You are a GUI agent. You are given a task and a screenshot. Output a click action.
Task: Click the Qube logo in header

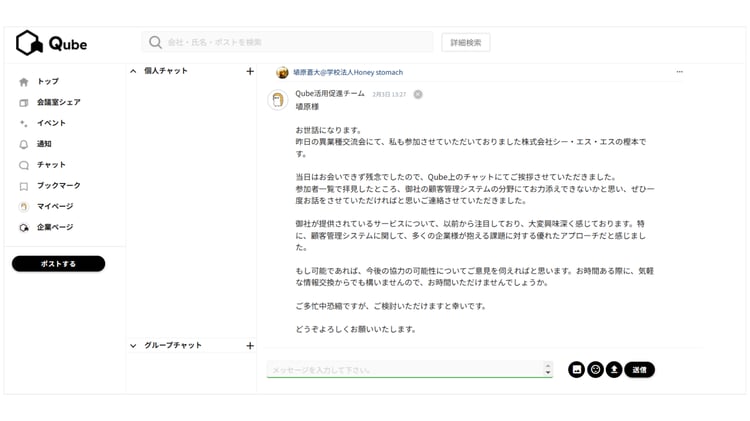51,43
